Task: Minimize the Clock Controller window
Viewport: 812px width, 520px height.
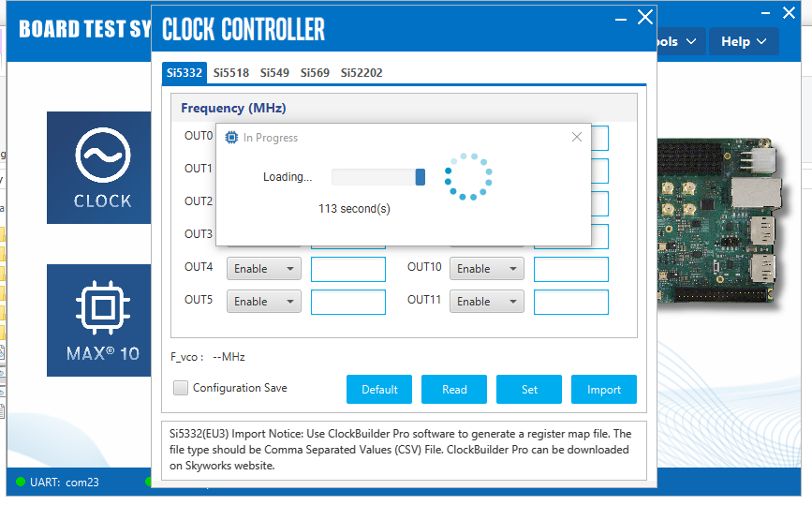Action: click(x=621, y=20)
